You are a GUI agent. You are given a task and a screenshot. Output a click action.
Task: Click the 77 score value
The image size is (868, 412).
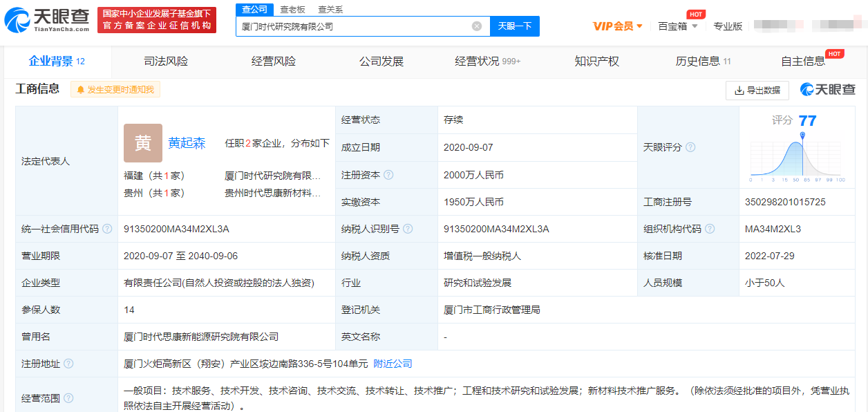pyautogui.click(x=807, y=120)
